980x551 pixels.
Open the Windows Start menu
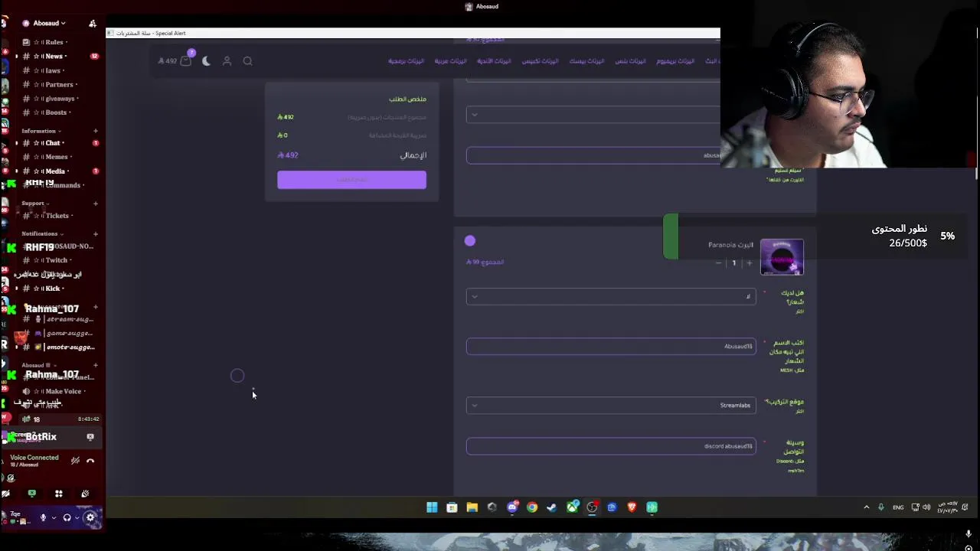coord(432,507)
